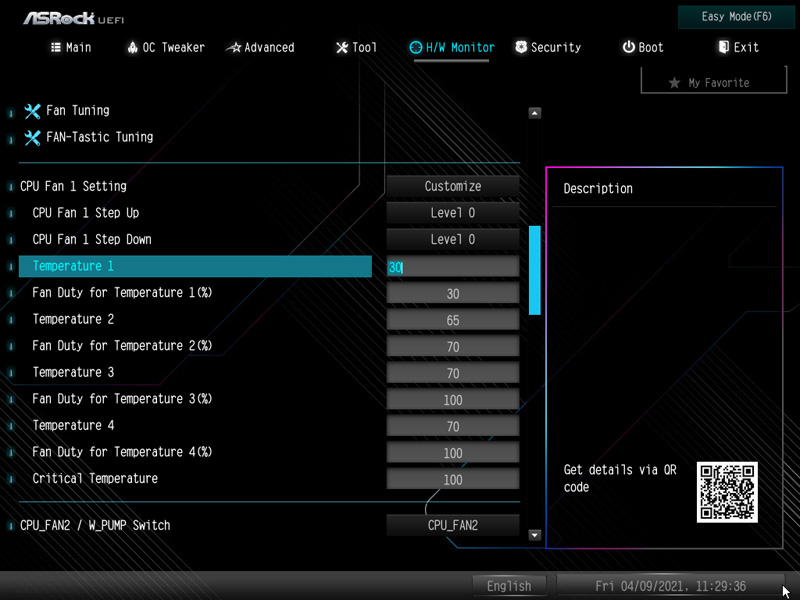Screen dimensions: 800x600
Task: Select Fan Duty for Temperature 2(%) label
Action: tap(122, 345)
